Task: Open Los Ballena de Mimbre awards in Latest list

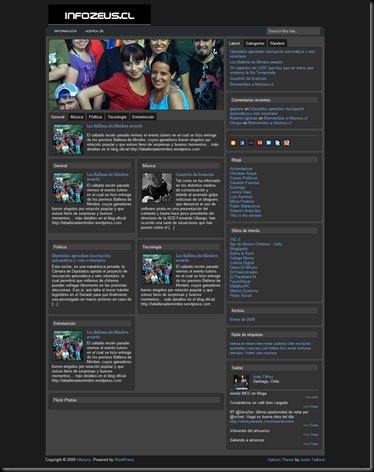Action: (256, 62)
